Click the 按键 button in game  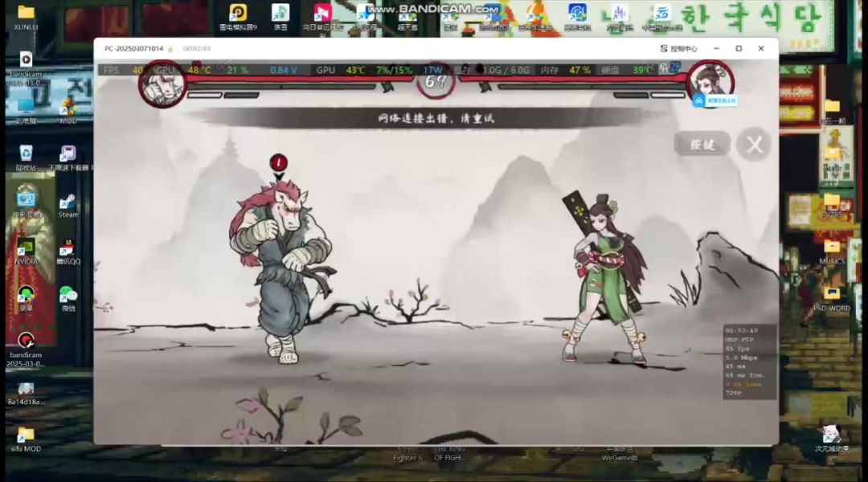pyautogui.click(x=702, y=145)
